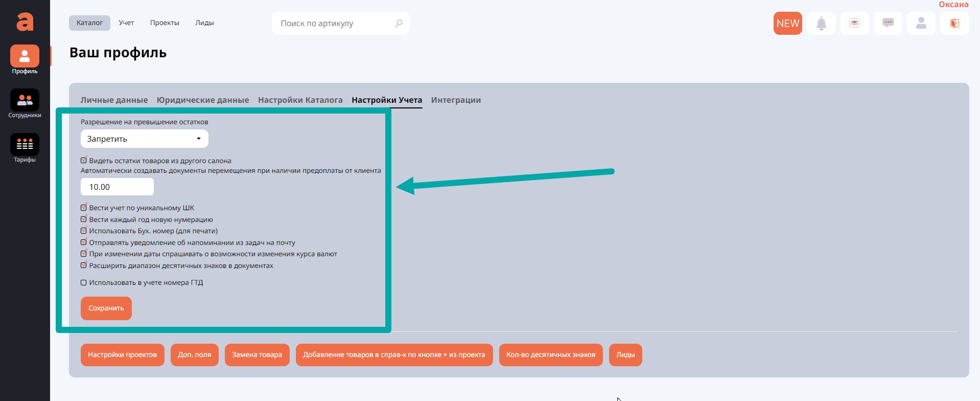Expand the 'Запретить' dropdown
Image resolution: width=980 pixels, height=401 pixels.
click(x=144, y=139)
